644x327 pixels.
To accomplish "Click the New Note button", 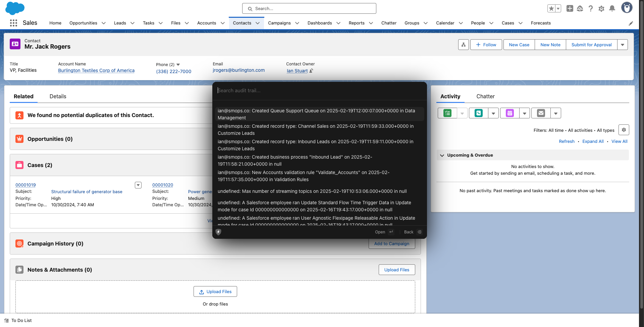I will [x=550, y=45].
